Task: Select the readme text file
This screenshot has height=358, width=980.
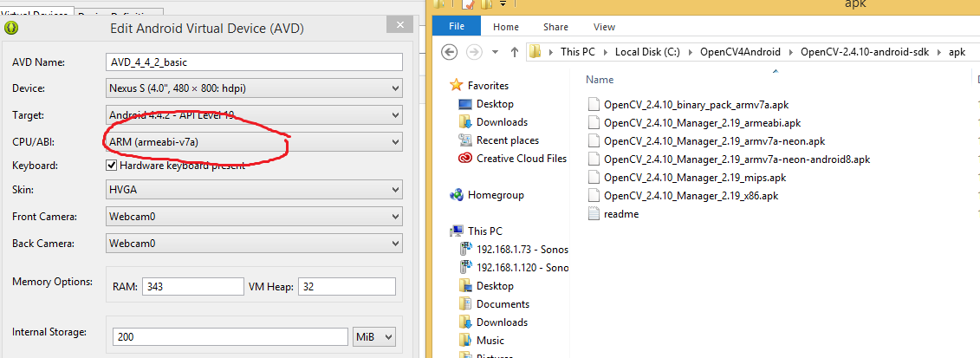Action: point(620,214)
